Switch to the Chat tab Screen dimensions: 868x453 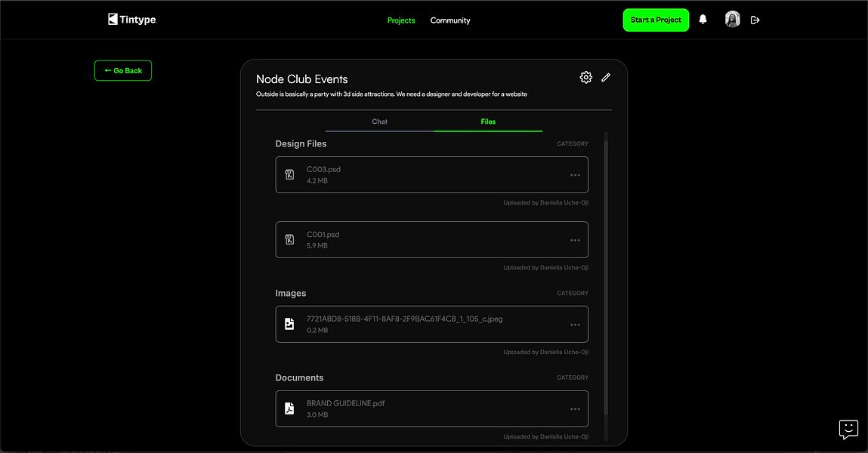380,122
